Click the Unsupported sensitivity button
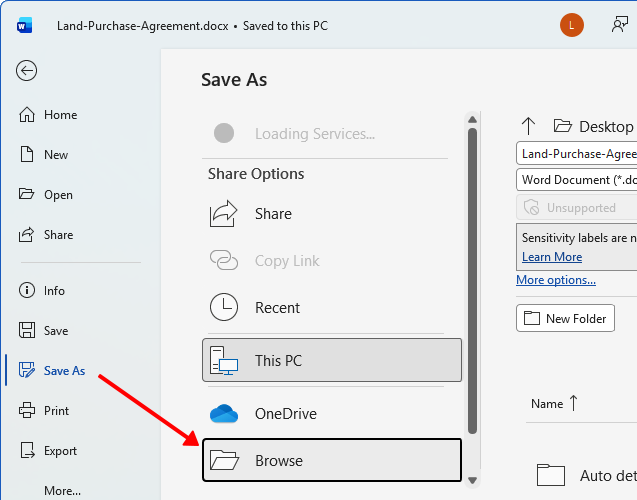The height and width of the screenshot is (500, 637). (x=577, y=208)
